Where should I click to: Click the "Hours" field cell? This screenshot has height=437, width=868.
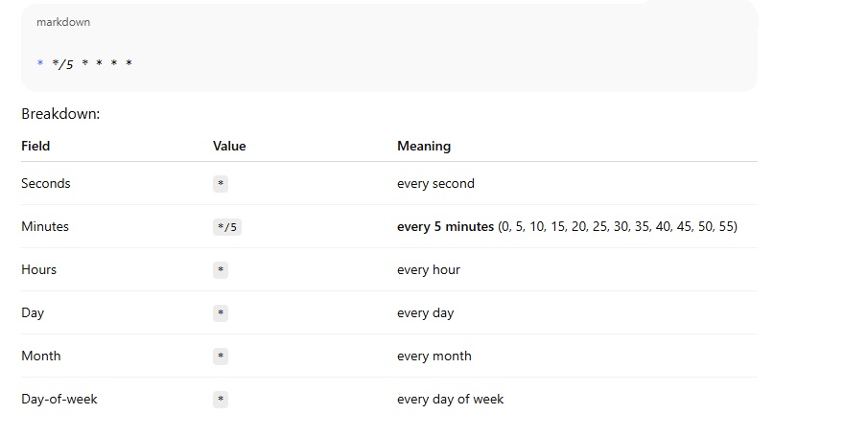point(39,269)
